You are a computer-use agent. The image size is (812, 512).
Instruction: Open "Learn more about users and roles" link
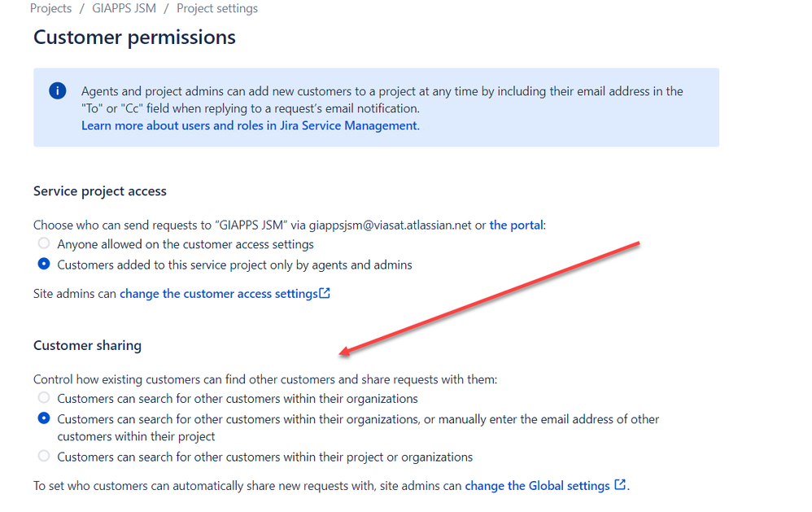tap(250, 126)
